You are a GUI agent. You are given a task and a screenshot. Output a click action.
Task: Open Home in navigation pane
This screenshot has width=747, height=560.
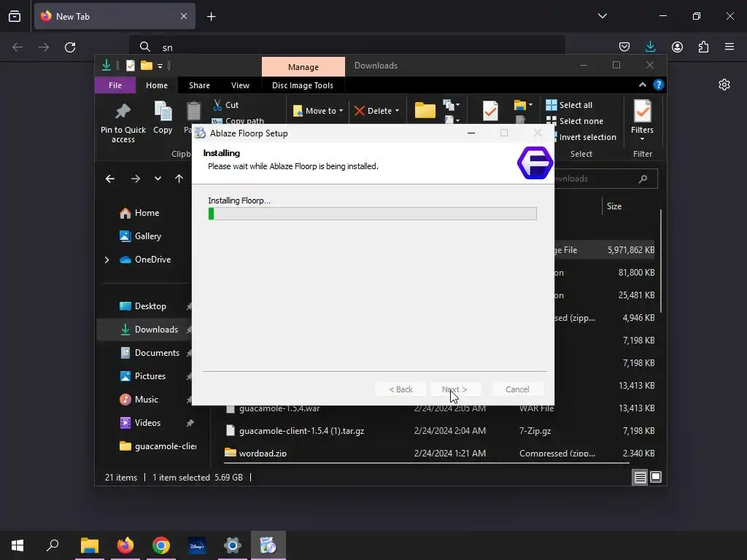(146, 213)
